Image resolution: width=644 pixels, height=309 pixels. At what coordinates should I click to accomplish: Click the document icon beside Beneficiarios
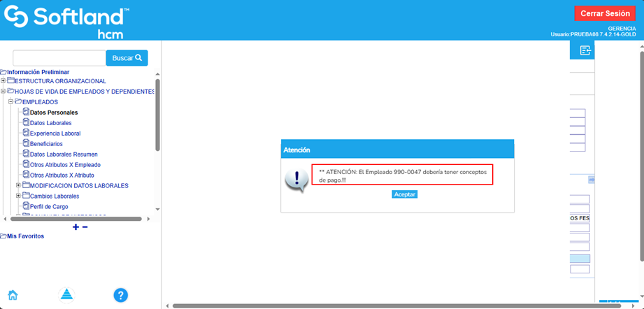click(x=26, y=143)
